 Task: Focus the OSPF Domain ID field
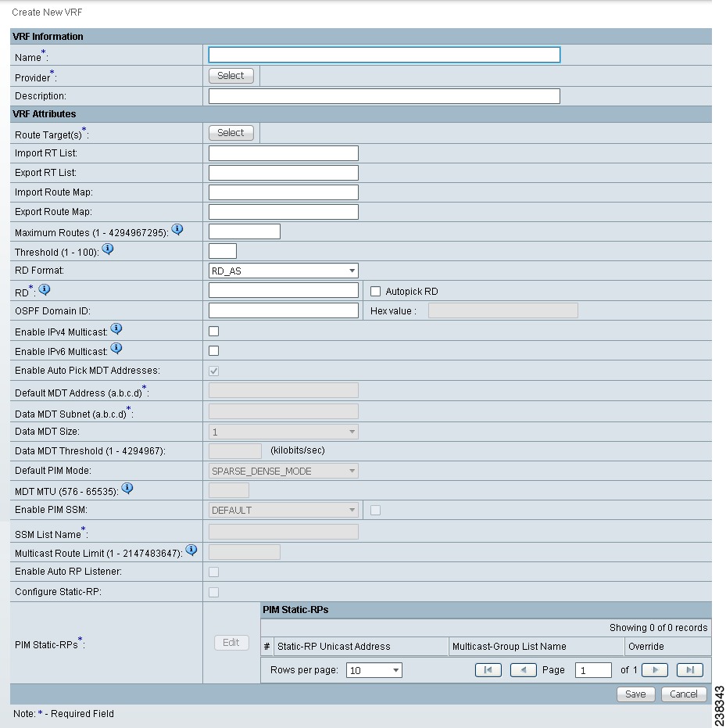(x=284, y=310)
